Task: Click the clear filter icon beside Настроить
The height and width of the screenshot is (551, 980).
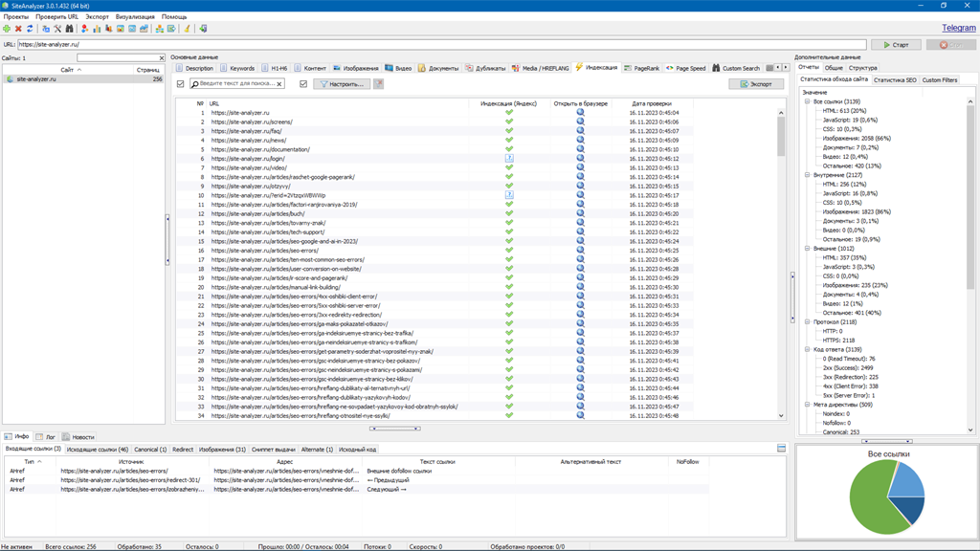Action: coord(378,84)
